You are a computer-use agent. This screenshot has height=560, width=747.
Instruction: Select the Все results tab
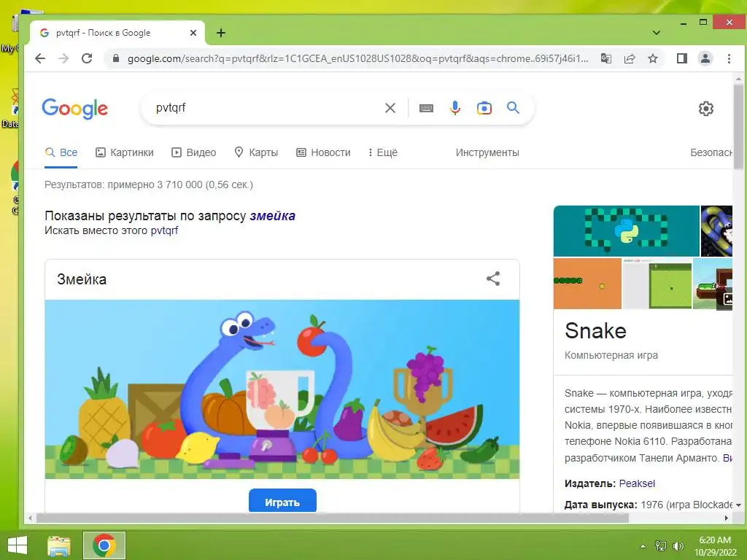61,153
